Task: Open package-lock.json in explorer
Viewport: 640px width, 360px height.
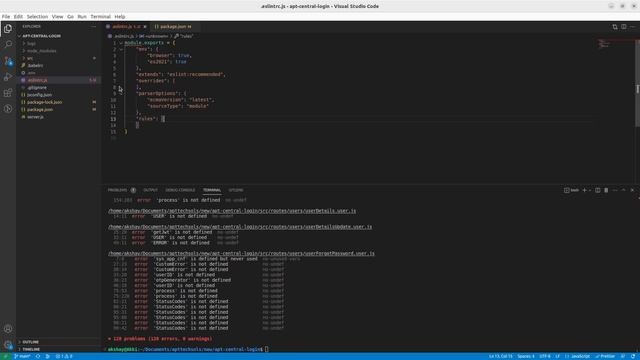Action: (58, 102)
